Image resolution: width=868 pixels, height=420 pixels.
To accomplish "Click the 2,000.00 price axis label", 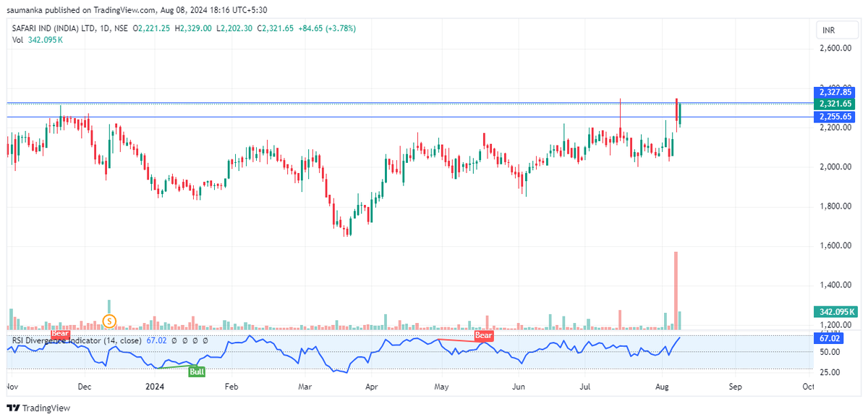I will pos(835,167).
